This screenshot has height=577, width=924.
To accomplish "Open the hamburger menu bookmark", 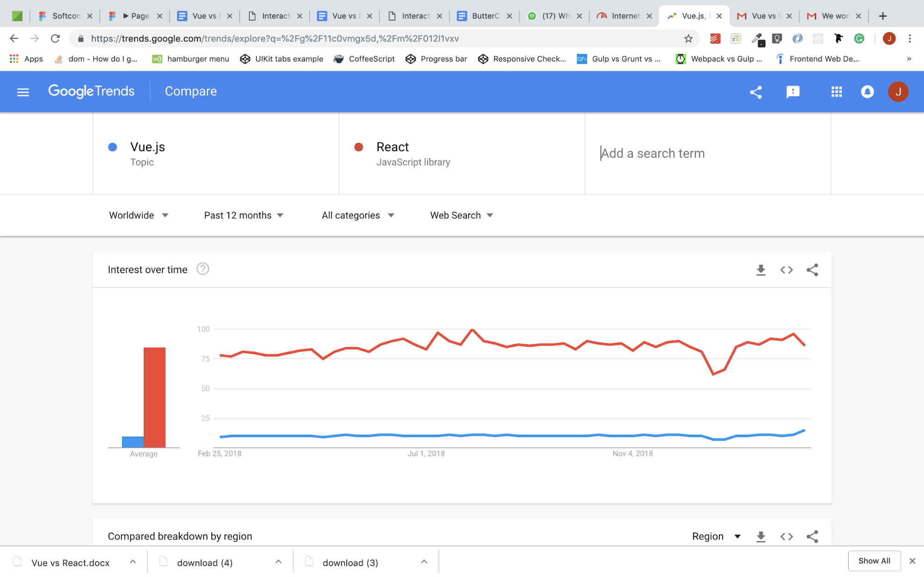I will [190, 59].
